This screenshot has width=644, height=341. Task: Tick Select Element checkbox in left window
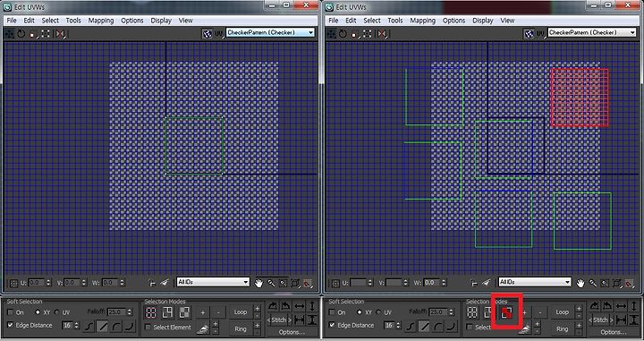(x=148, y=328)
